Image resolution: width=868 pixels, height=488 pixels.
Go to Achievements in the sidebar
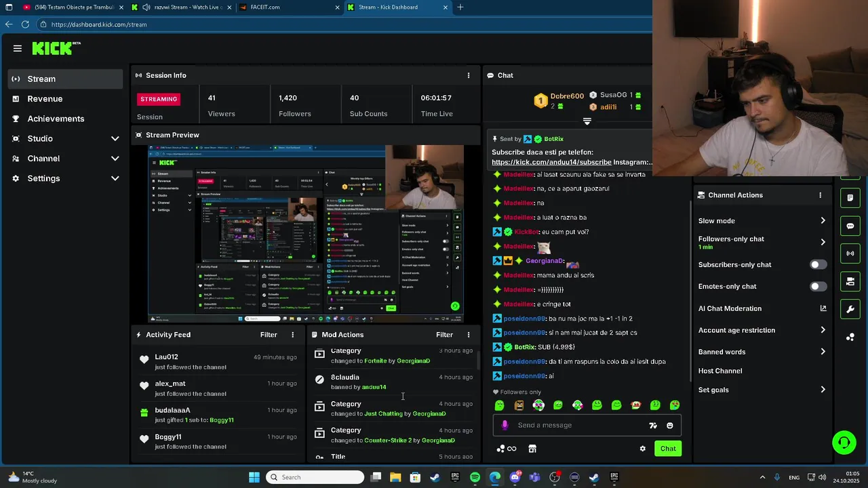66,119
